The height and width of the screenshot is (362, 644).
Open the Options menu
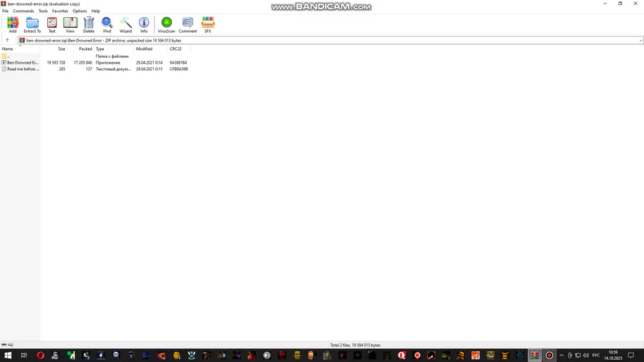(x=79, y=11)
